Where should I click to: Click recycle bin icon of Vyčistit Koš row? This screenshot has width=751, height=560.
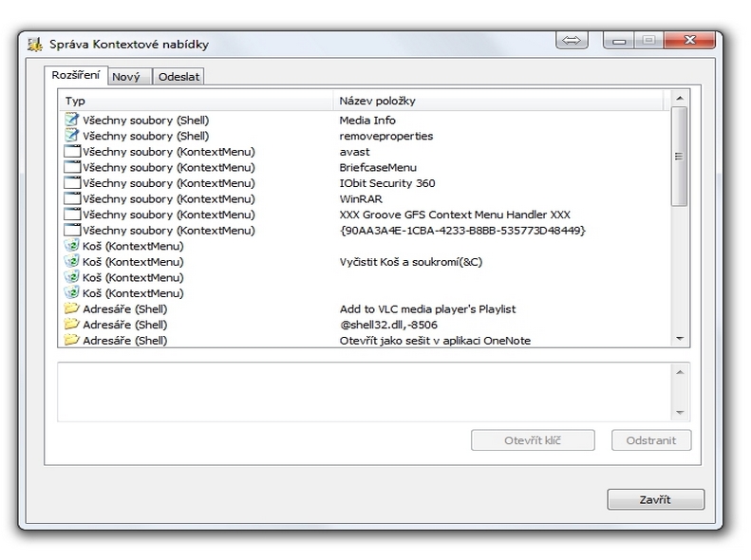(x=72, y=261)
